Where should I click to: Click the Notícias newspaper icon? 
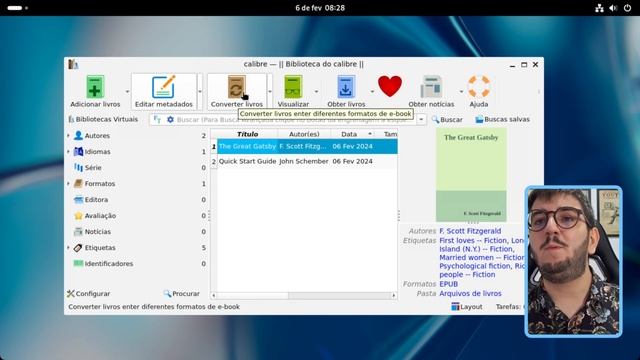[x=78, y=231]
